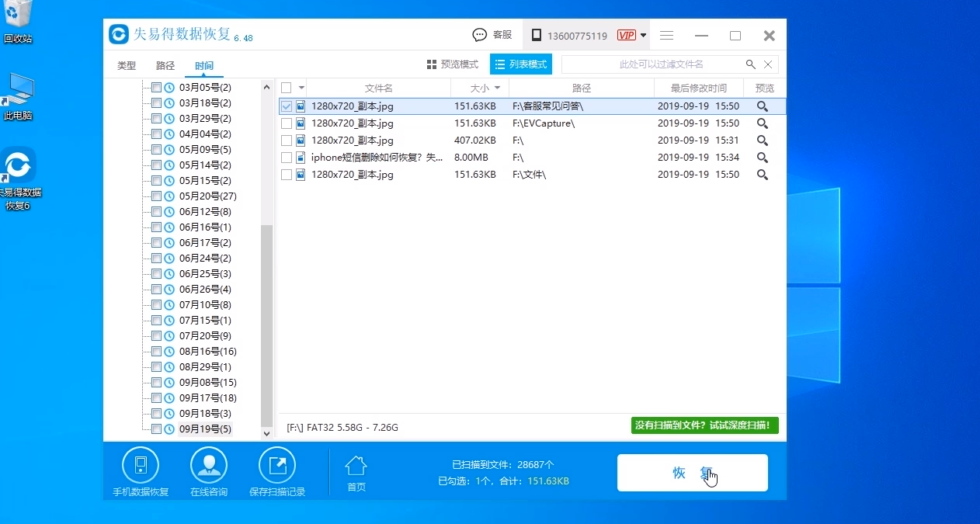
Task: Preview the file in F:\客服常见问答\
Action: [x=763, y=106]
